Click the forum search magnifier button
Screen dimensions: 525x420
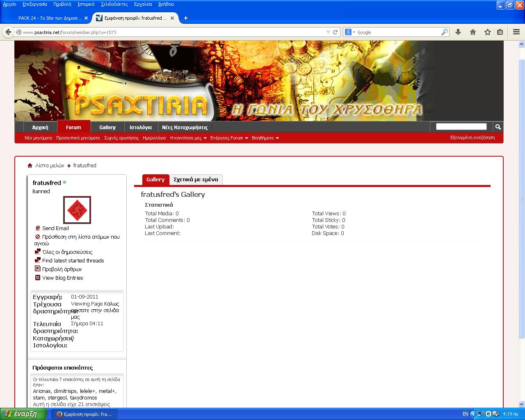[x=498, y=127]
